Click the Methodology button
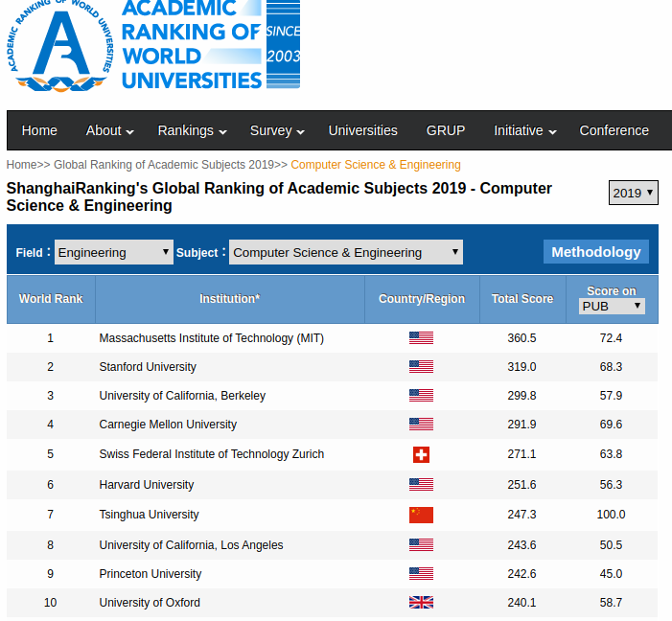672x621 pixels. click(595, 252)
